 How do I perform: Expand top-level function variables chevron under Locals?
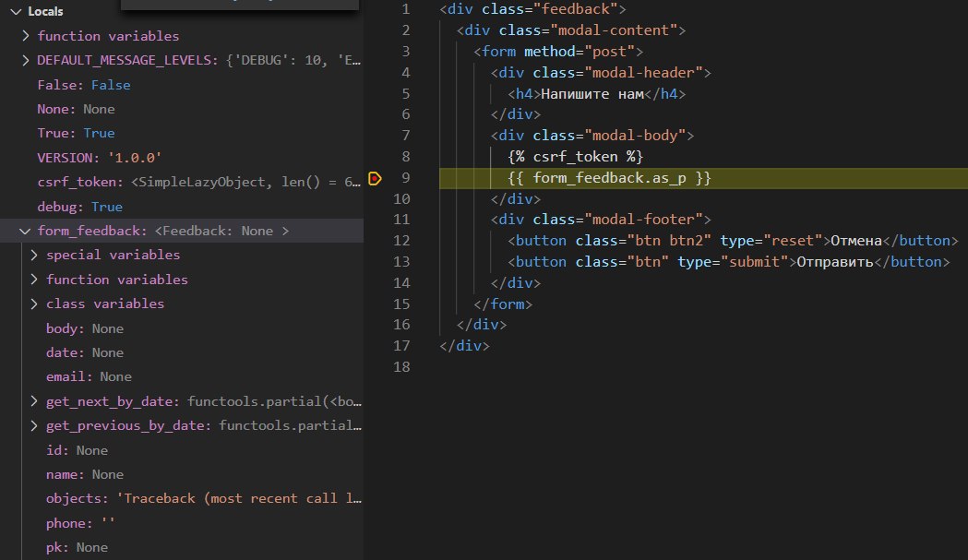tap(26, 36)
